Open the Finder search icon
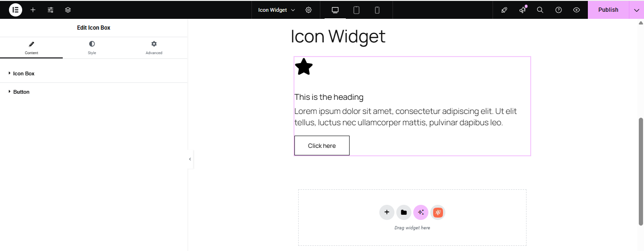 pos(540,10)
